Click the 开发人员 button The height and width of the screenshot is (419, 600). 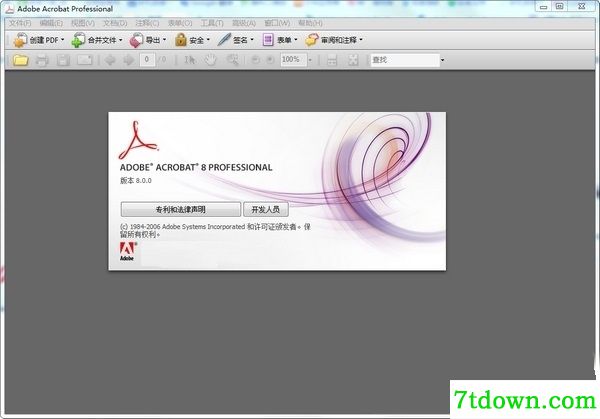(266, 210)
